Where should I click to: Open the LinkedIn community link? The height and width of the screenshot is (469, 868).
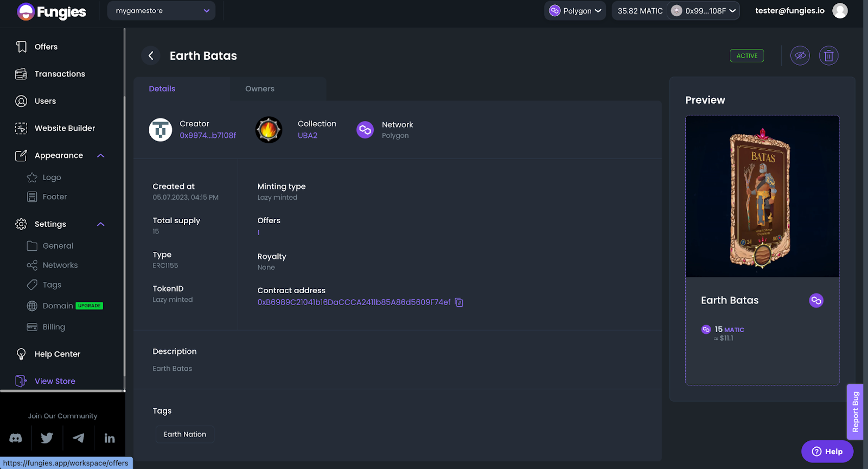[x=110, y=438]
